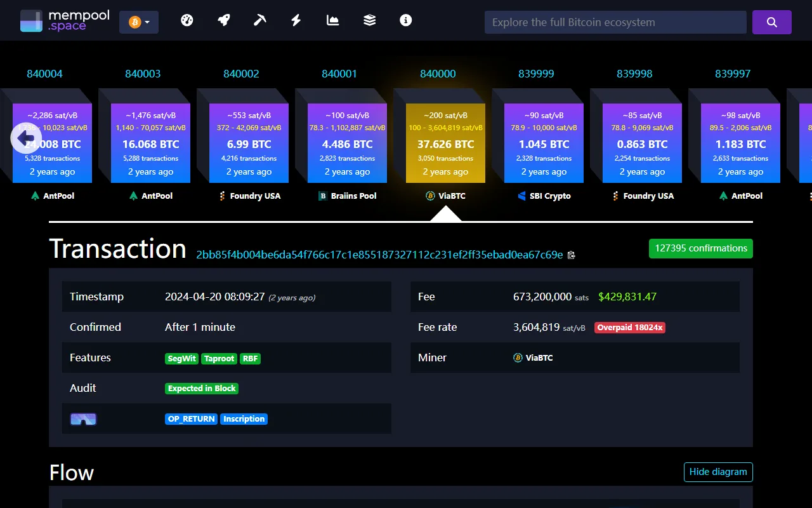Screen dimensions: 812x508
Task: Click the Expected in Block badge
Action: click(x=202, y=389)
